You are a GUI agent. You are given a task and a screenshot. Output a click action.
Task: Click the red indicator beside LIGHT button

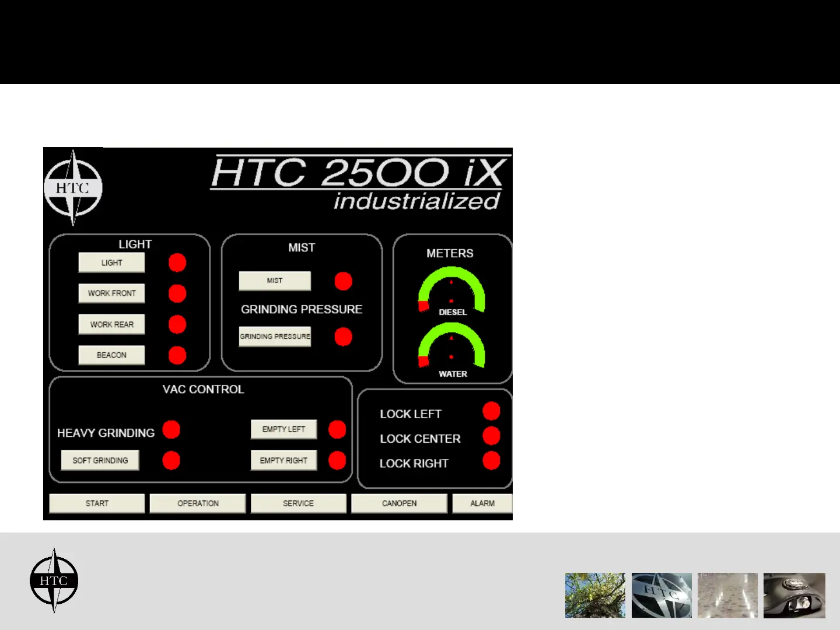pos(177,262)
